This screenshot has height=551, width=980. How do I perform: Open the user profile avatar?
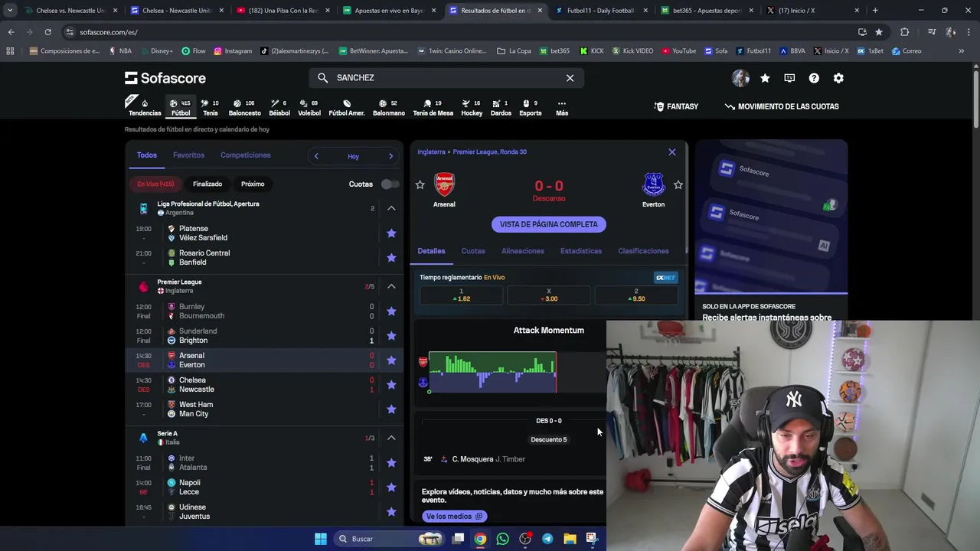tap(740, 78)
